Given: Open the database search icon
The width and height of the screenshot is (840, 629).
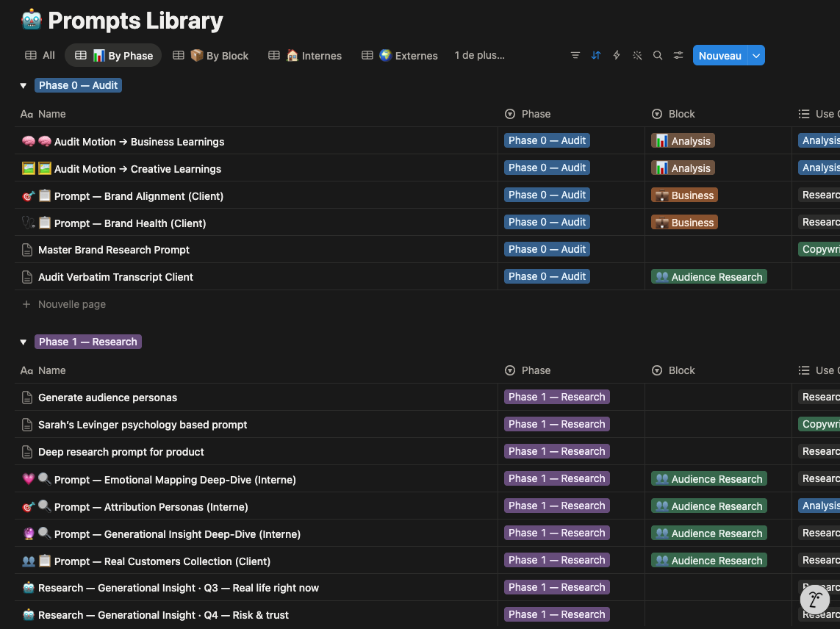Looking at the screenshot, I should pos(657,55).
